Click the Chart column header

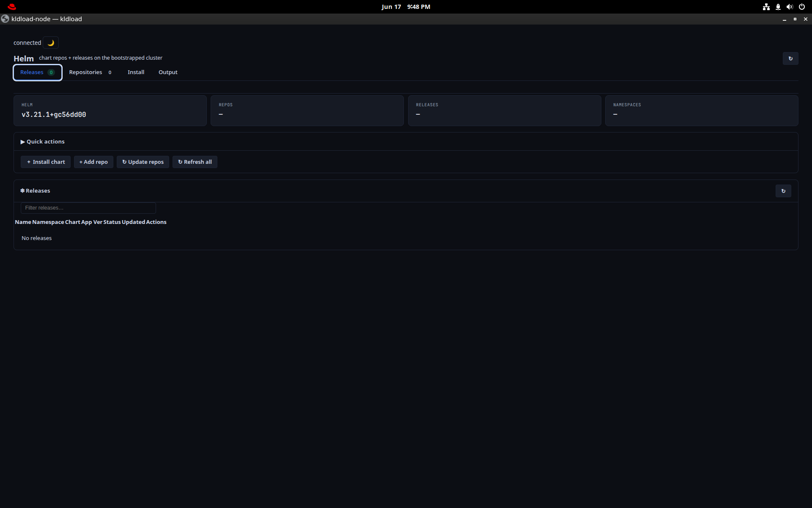(72, 222)
